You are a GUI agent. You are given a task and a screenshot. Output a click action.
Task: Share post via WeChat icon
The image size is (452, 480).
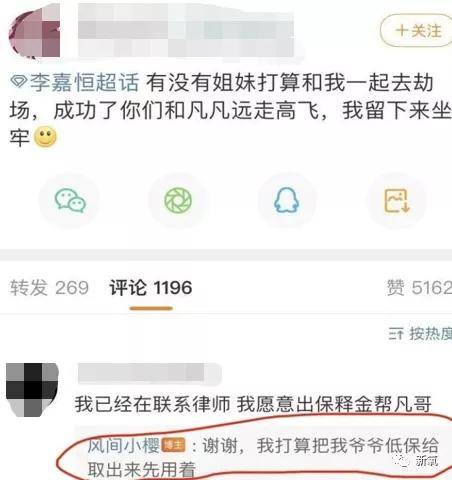point(70,200)
